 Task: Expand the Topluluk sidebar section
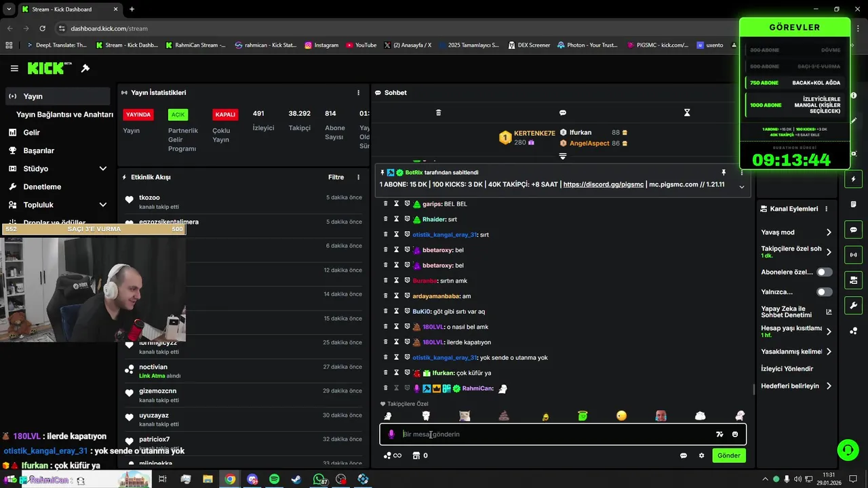[103, 205]
